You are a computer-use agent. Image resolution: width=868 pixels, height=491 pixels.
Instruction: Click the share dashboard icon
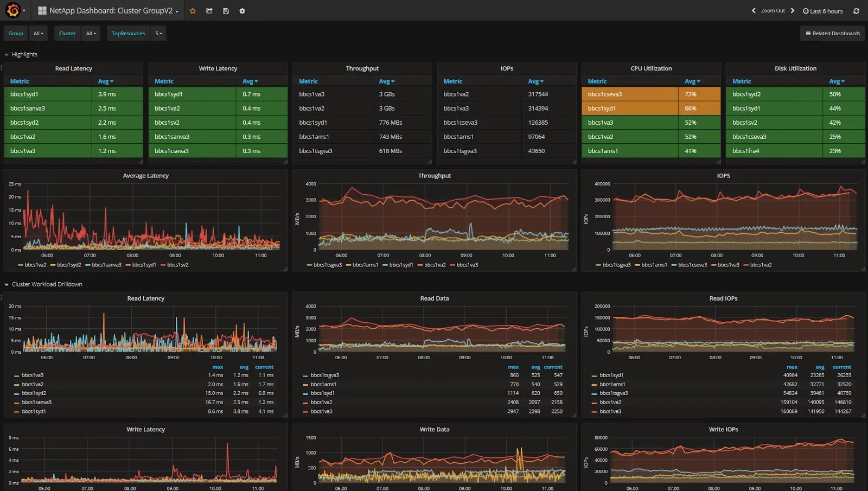pos(209,11)
